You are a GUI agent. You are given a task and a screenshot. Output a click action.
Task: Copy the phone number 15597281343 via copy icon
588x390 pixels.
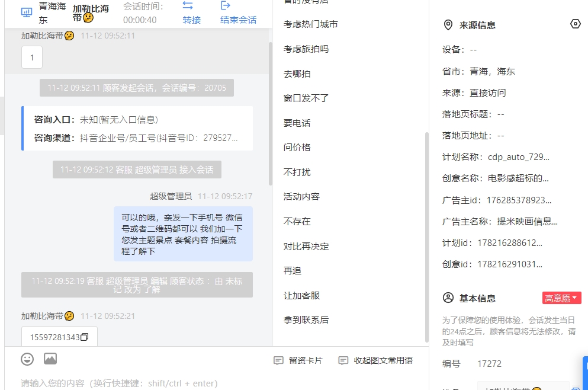85,337
